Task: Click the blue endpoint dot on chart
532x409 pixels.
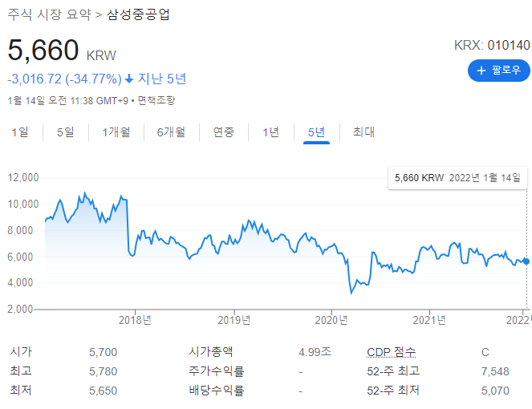Action: (526, 261)
